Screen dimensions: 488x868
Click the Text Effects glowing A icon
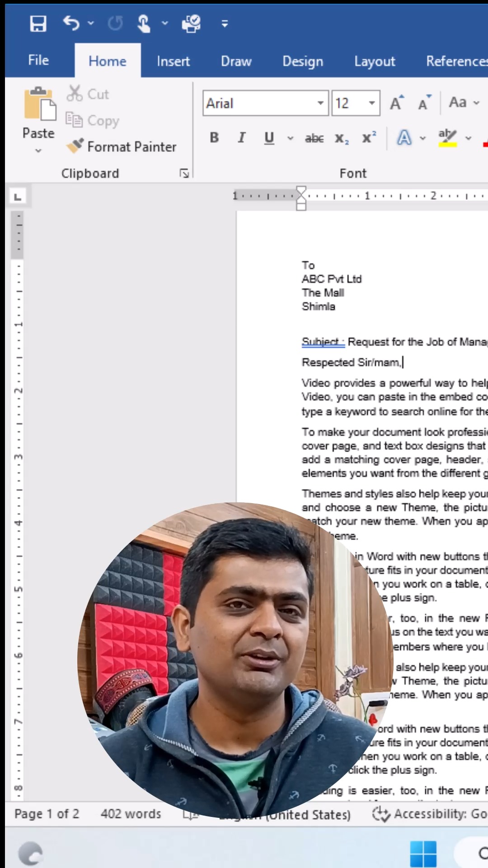[404, 137]
